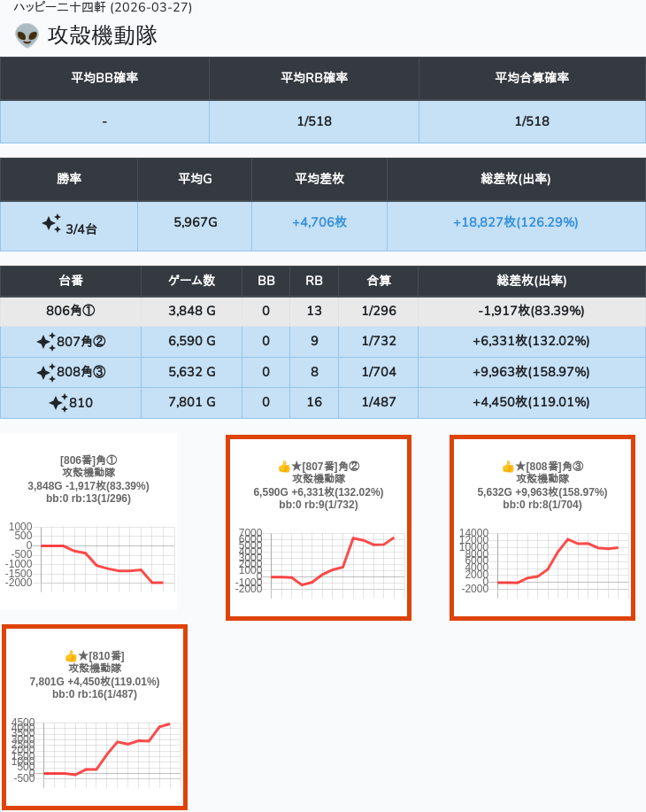Open the 807番 line graph
Image resolution: width=646 pixels, height=812 pixels.
tap(319, 561)
